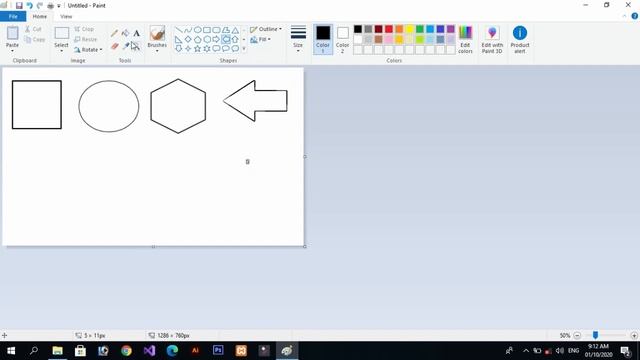Open Customize Quick Access Toolbar arrow
Image resolution: width=640 pixels, height=360 pixels.
pyautogui.click(x=59, y=6)
